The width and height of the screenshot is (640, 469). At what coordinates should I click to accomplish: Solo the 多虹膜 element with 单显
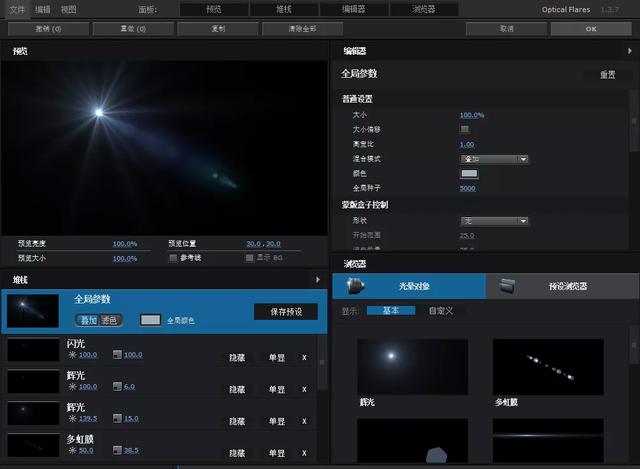click(x=277, y=453)
